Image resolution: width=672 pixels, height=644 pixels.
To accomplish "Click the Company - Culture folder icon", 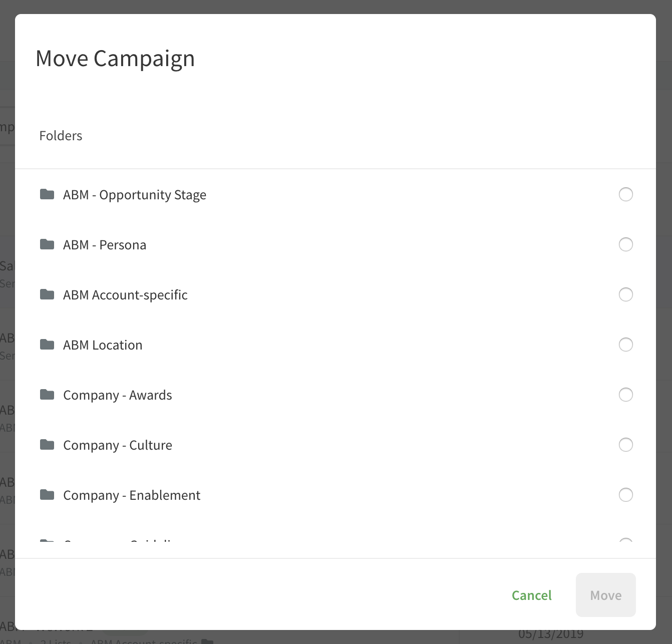I will pos(47,444).
